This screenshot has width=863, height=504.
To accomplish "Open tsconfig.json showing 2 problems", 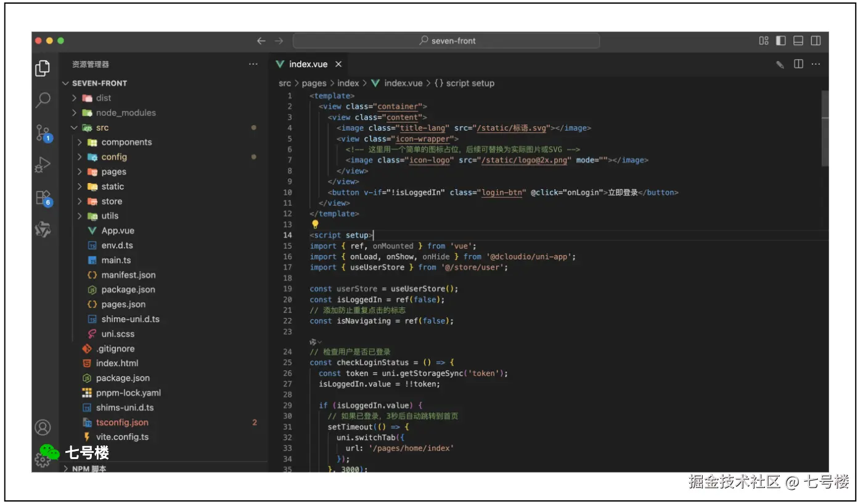I will [x=122, y=423].
